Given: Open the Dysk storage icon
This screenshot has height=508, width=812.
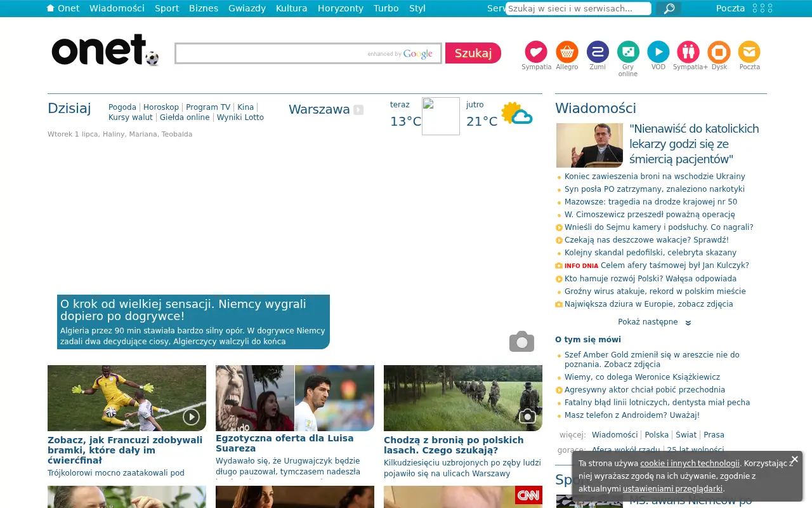Looking at the screenshot, I should click(719, 51).
